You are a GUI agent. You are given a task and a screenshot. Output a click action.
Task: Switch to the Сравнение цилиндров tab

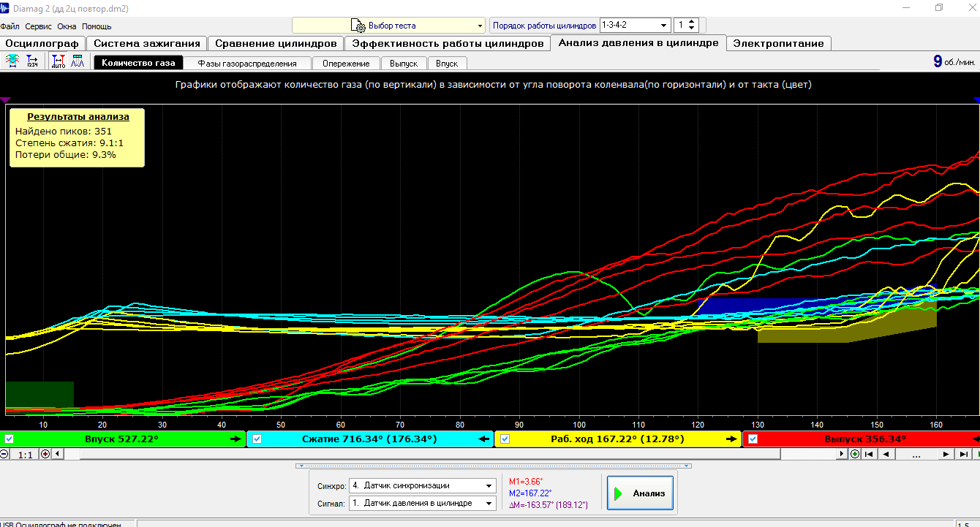(276, 43)
